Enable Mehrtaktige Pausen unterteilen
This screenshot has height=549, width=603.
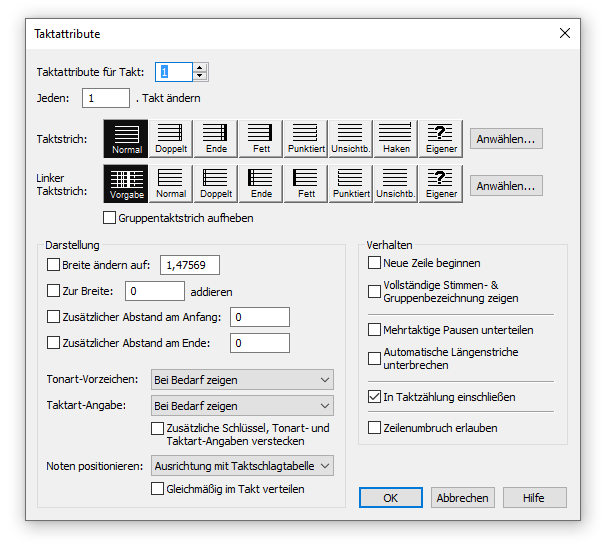[x=374, y=330]
